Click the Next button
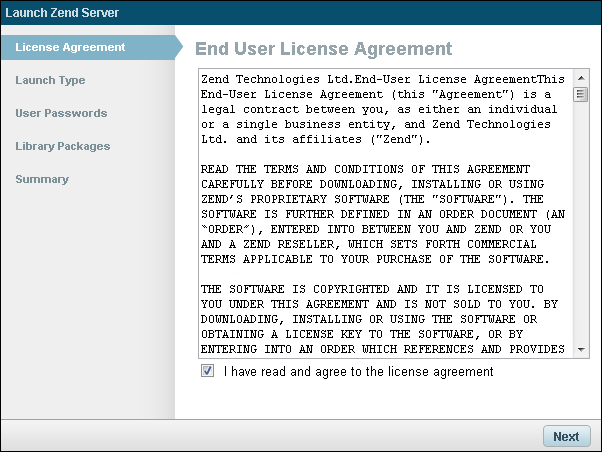The width and height of the screenshot is (602, 452). 566,436
